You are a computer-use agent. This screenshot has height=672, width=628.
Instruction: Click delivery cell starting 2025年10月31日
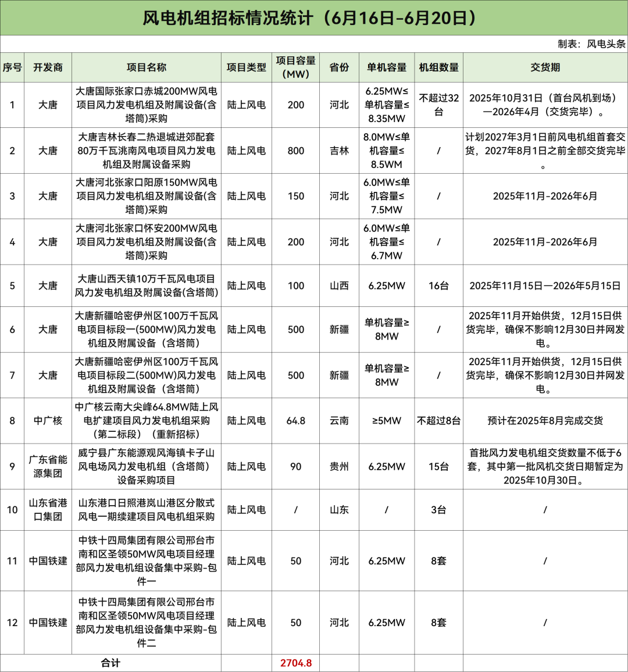click(x=545, y=105)
